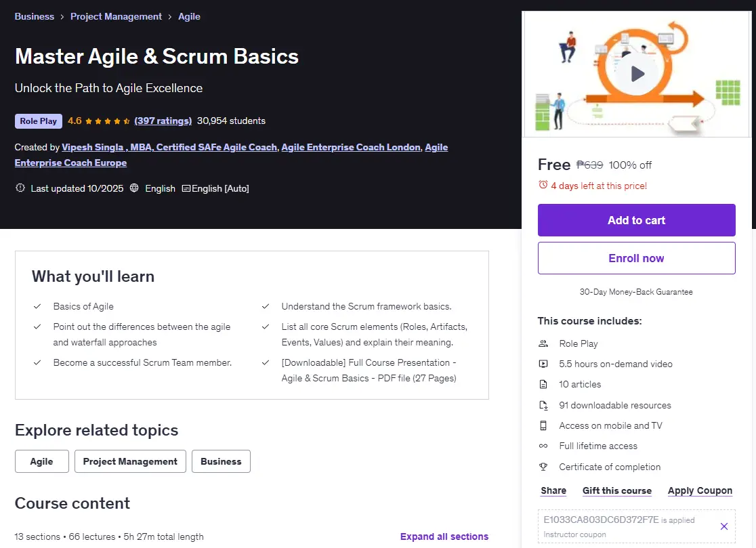This screenshot has width=756, height=548.
Task: Click the applied coupon code text
Action: (602, 520)
